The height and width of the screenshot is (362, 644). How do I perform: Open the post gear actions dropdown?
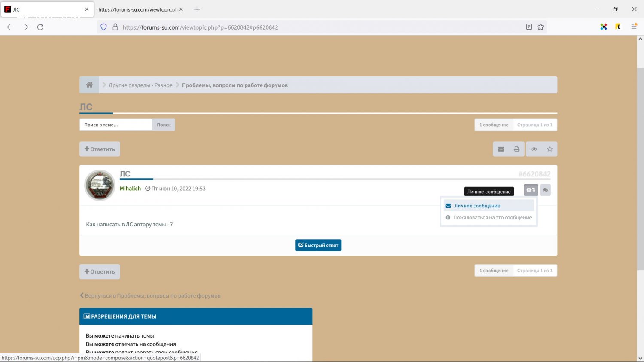(531, 190)
